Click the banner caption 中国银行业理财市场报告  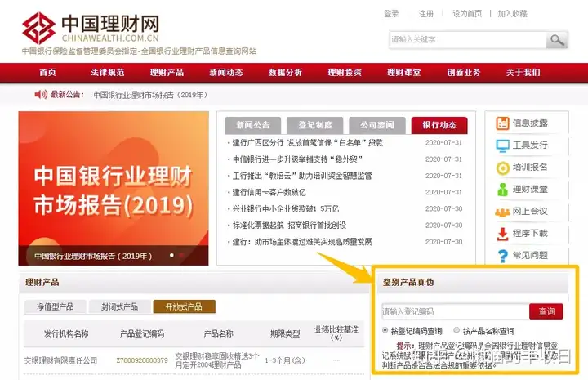tap(93, 257)
